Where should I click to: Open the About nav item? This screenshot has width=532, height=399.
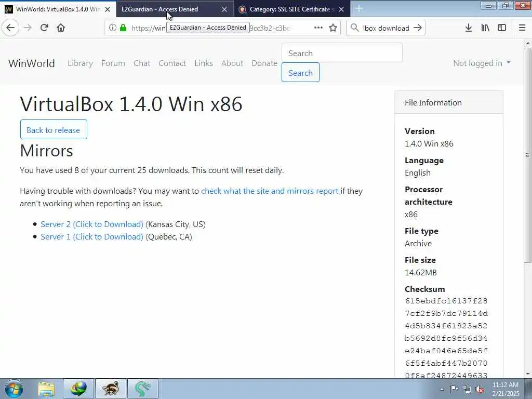pos(232,63)
